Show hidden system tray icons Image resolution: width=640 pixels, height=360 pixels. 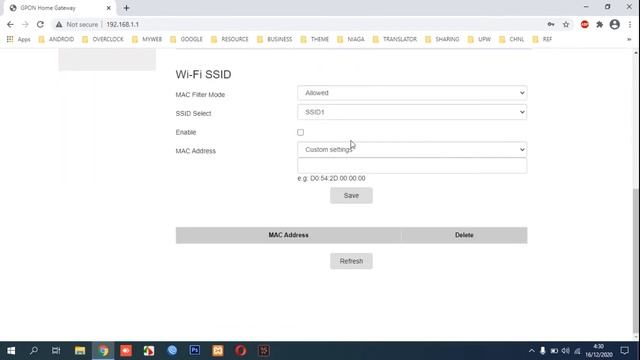pos(531,351)
